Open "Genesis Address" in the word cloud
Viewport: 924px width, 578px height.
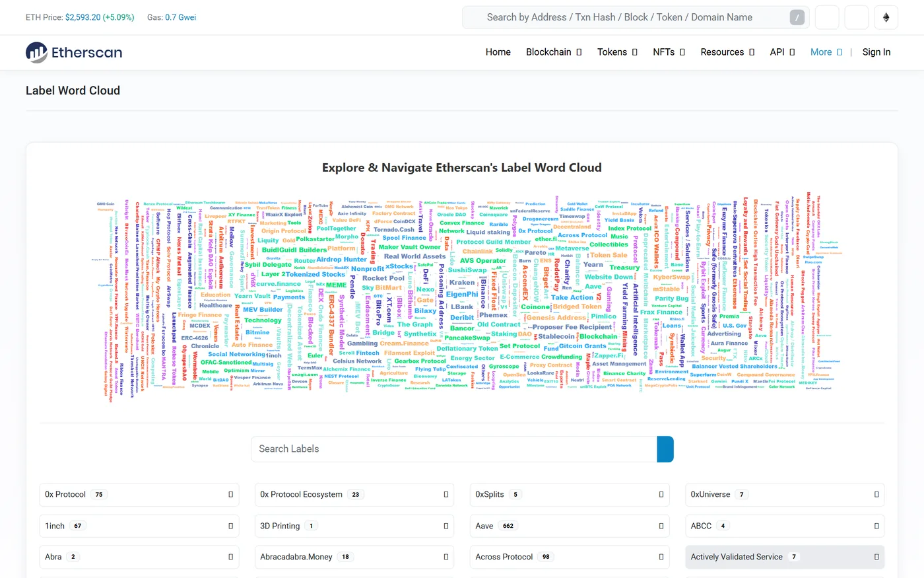point(556,317)
